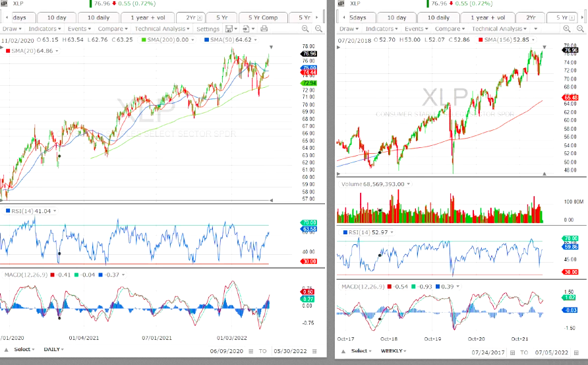Screen dimensions: 588x365
Task: Close the 2Yr tab in left chart
Action: point(200,18)
